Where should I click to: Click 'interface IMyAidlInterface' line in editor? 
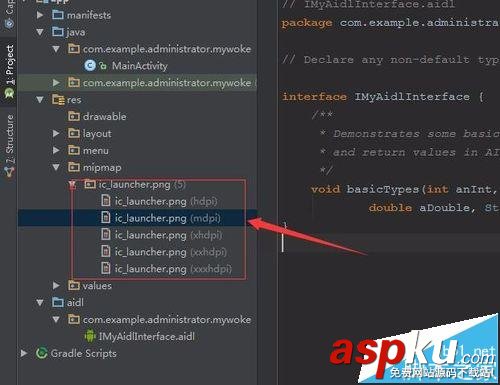(383, 97)
